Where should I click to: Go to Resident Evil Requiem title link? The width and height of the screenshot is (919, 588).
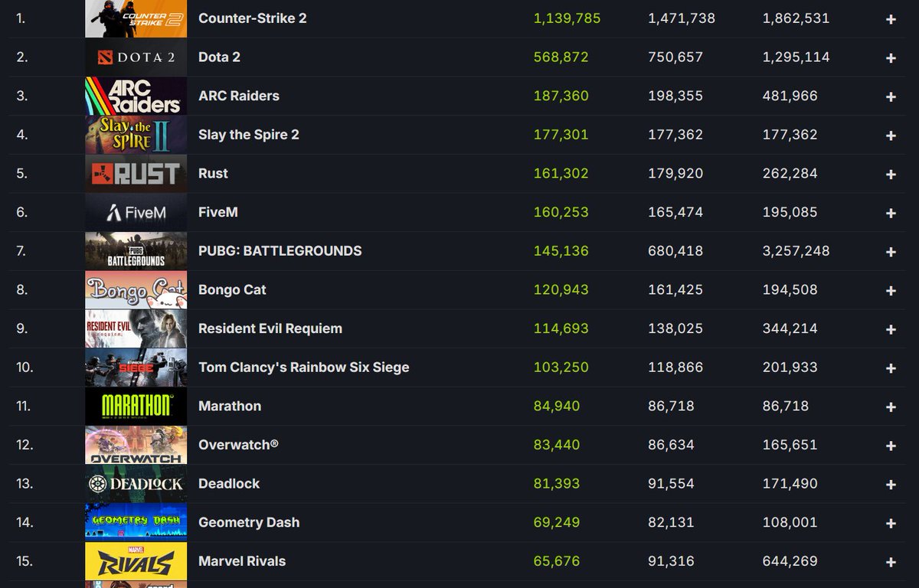point(270,328)
